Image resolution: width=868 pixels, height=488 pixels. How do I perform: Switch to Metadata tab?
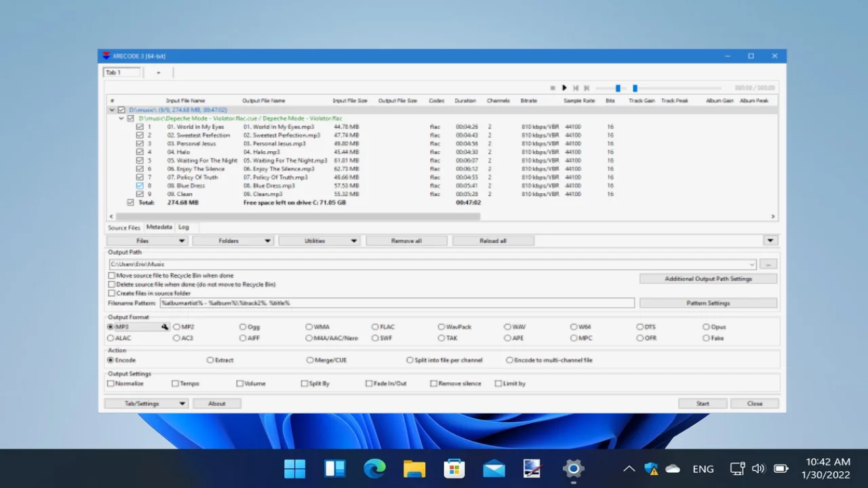pos(159,227)
